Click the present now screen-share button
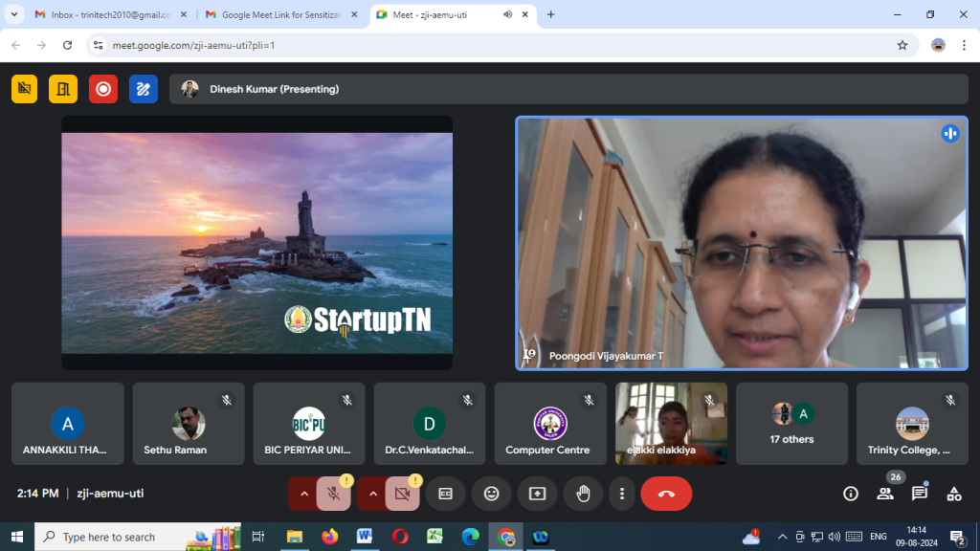The height and width of the screenshot is (551, 980). (537, 494)
